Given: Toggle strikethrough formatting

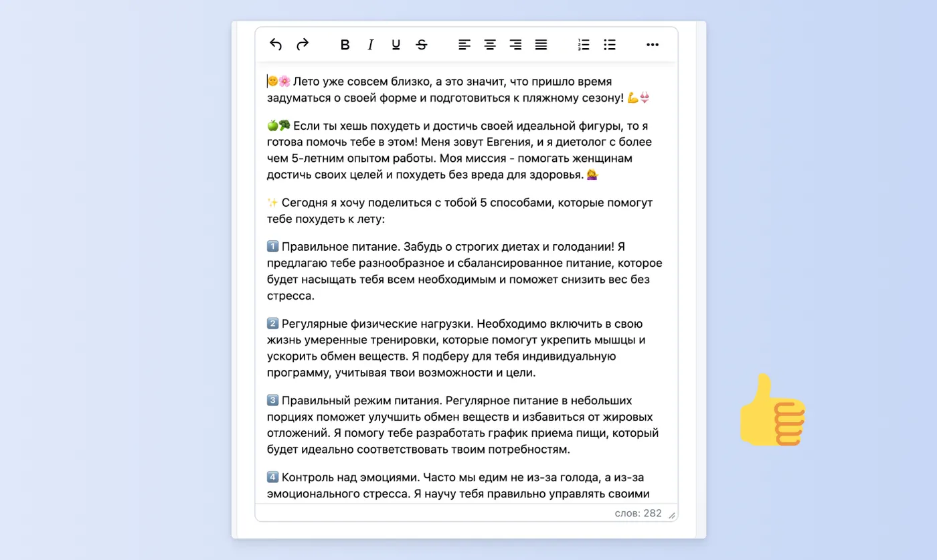Looking at the screenshot, I should click(x=422, y=45).
